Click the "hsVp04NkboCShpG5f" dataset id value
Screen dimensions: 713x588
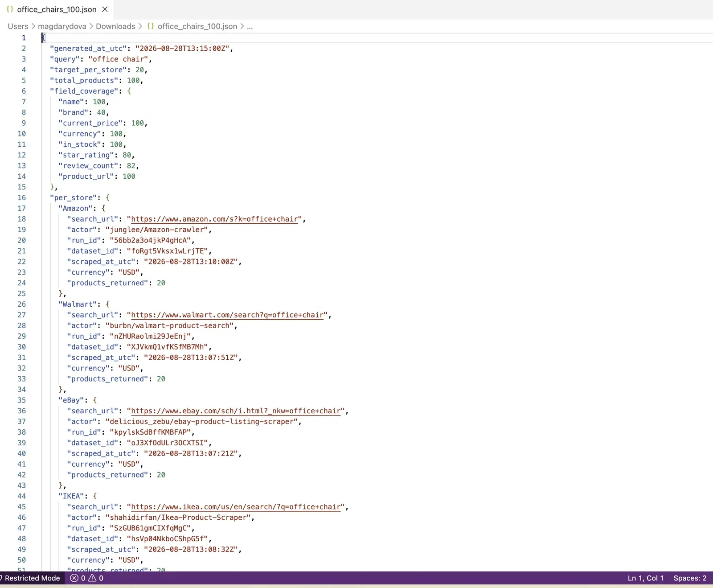tap(167, 539)
